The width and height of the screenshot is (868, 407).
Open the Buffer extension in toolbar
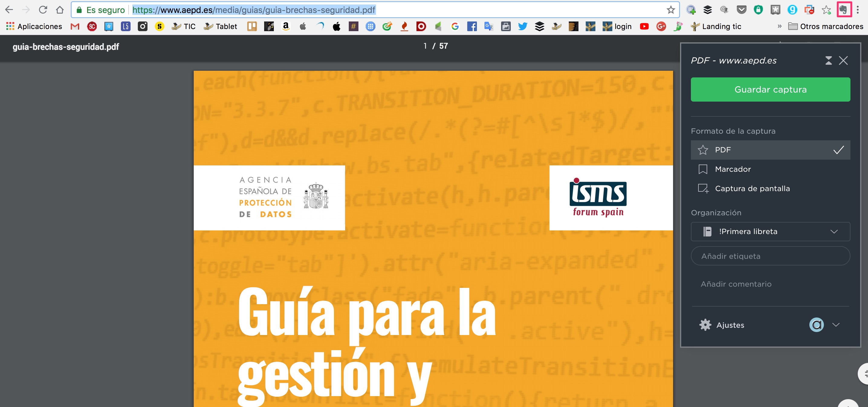pos(707,9)
